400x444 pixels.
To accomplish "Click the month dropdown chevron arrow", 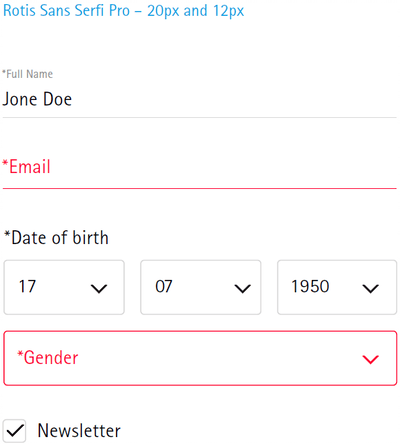I will pyautogui.click(x=242, y=288).
